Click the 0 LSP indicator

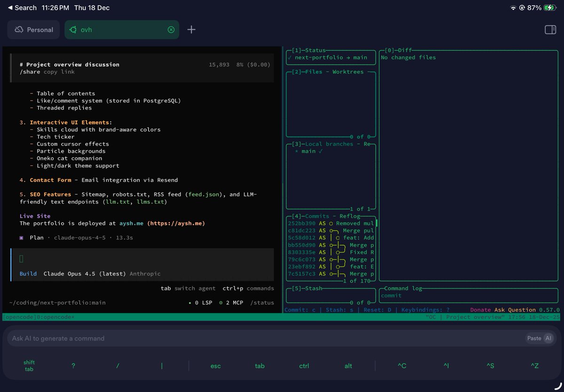pyautogui.click(x=200, y=303)
